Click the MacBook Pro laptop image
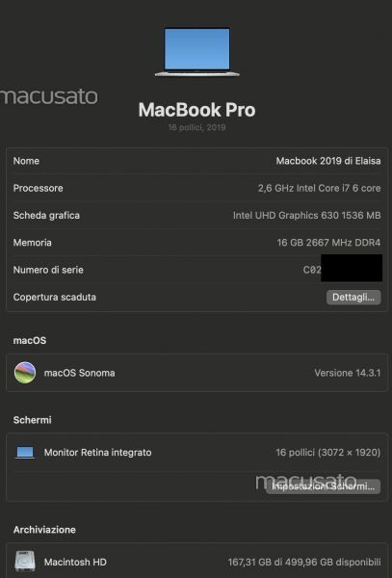 point(197,52)
